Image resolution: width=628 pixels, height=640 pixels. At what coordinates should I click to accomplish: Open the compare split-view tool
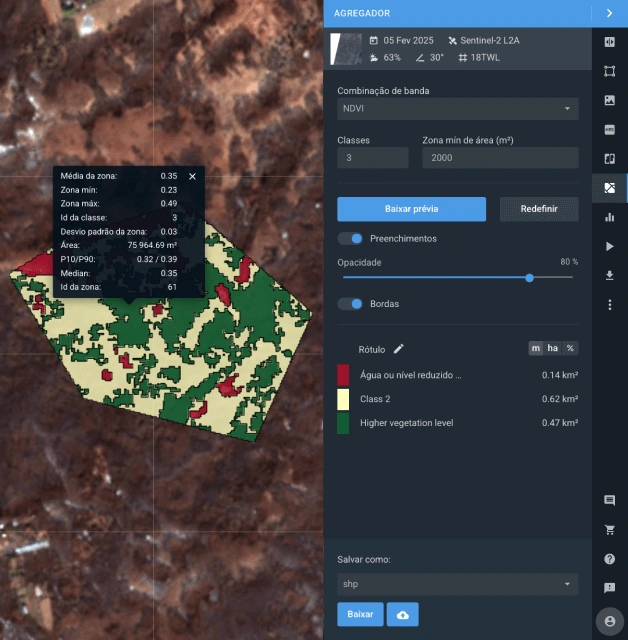coord(609,42)
